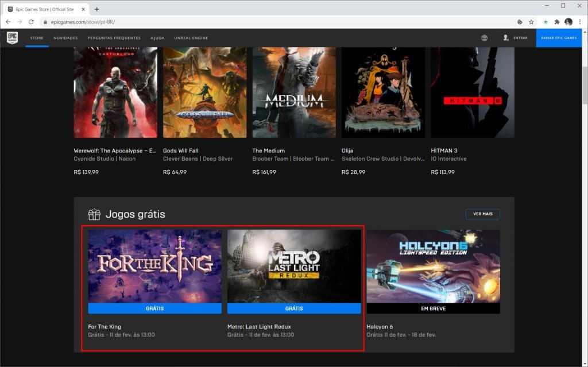Click Grátis 11 de fev. - 18 de fev. text
This screenshot has height=367, width=588.
tap(401, 335)
